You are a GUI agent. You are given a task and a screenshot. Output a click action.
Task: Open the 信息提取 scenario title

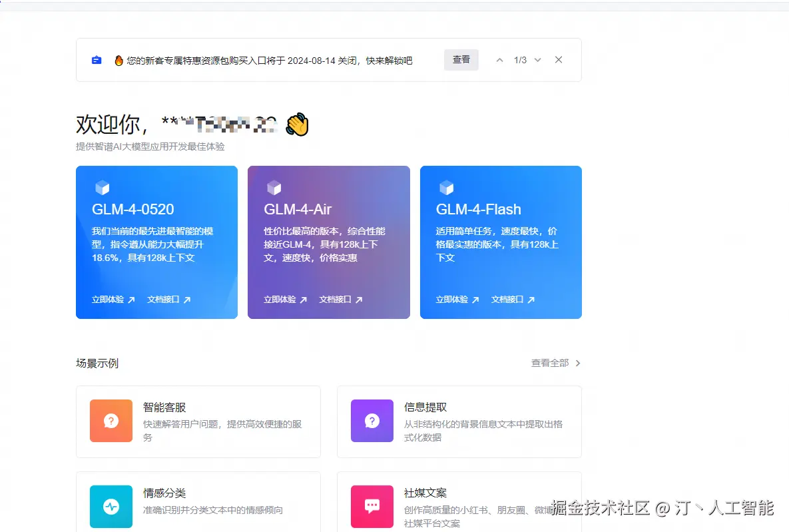425,407
